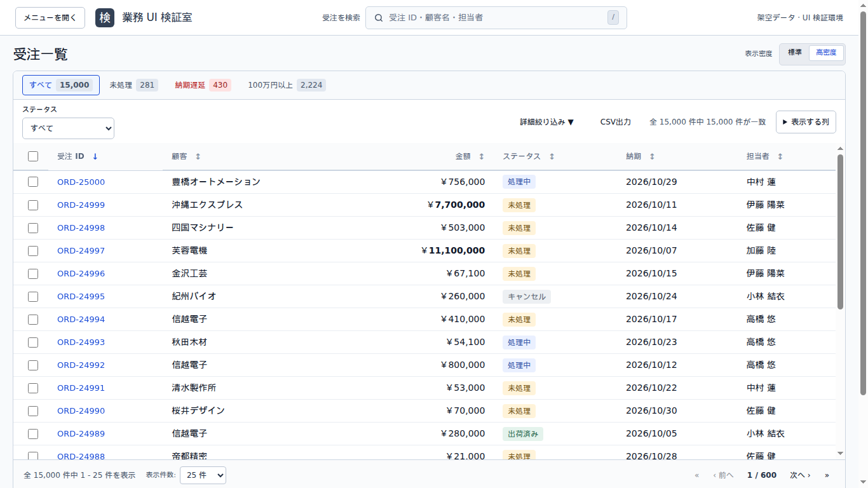Open the ステータス filter dropdown

point(68,128)
